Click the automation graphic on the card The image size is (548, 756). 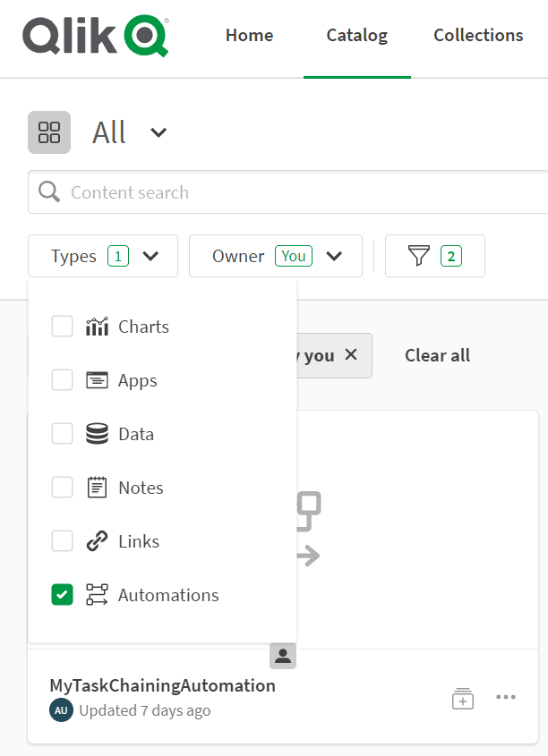tap(308, 528)
